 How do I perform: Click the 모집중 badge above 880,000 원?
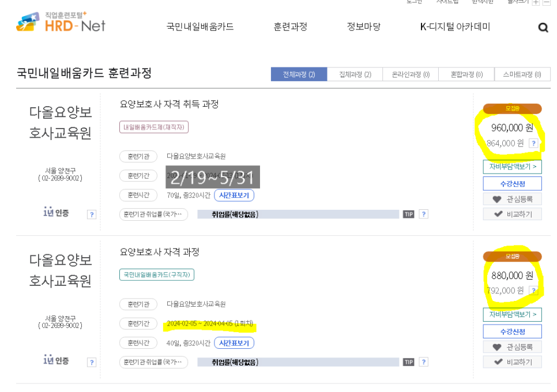click(512, 256)
